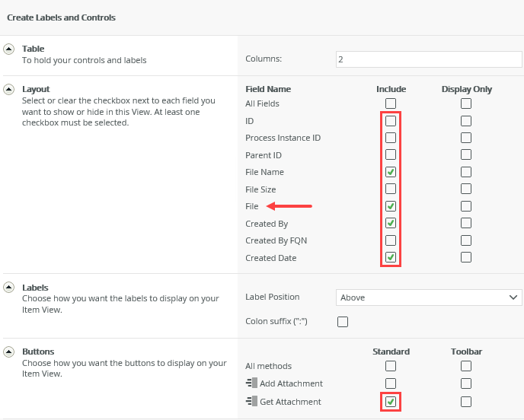The width and height of the screenshot is (524, 420).
Task: Click the Add Attachment method icon
Action: (251, 383)
